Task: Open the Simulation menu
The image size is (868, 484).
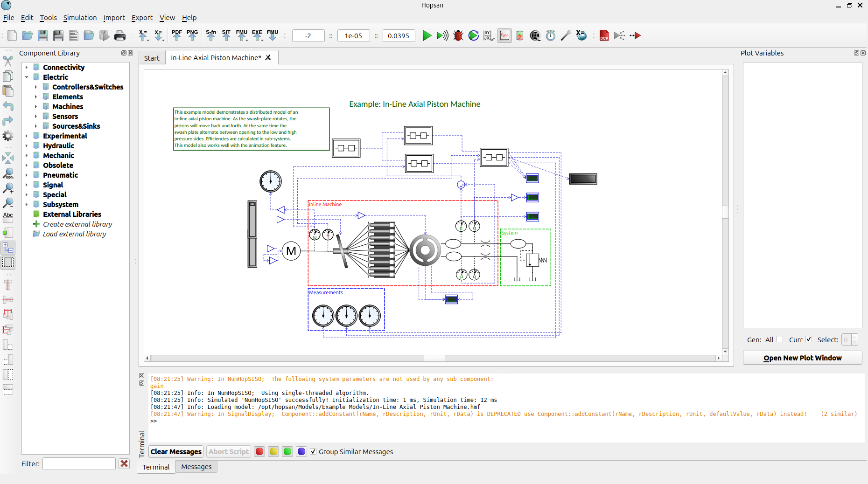Action: click(80, 18)
